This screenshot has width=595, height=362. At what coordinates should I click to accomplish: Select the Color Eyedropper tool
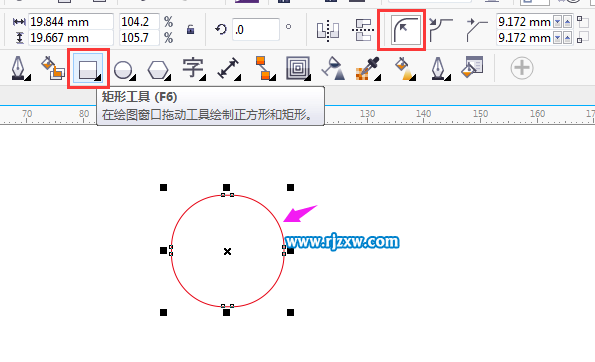(368, 69)
